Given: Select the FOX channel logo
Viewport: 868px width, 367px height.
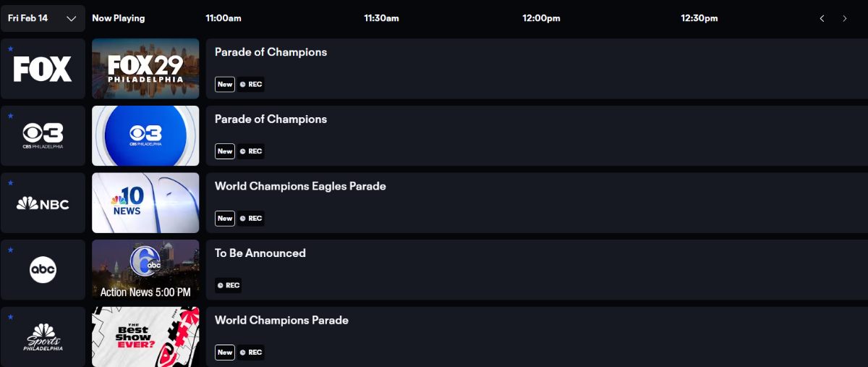Looking at the screenshot, I should tap(43, 69).
